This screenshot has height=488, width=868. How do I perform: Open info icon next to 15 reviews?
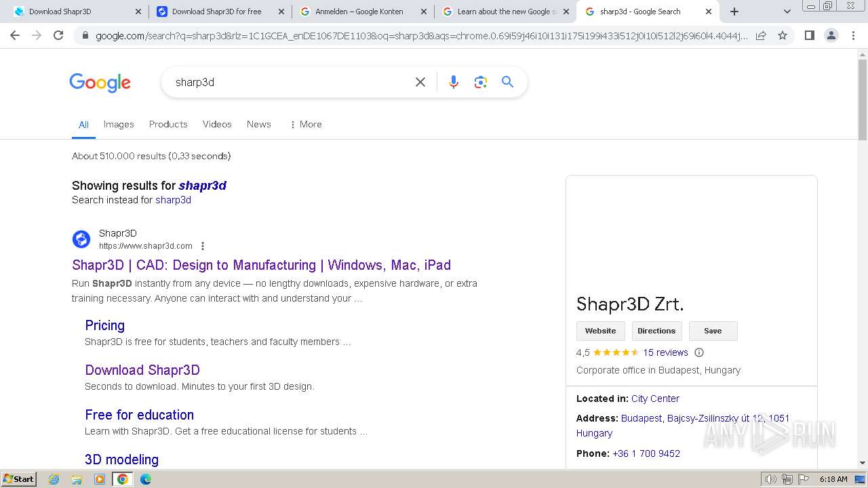tap(699, 352)
